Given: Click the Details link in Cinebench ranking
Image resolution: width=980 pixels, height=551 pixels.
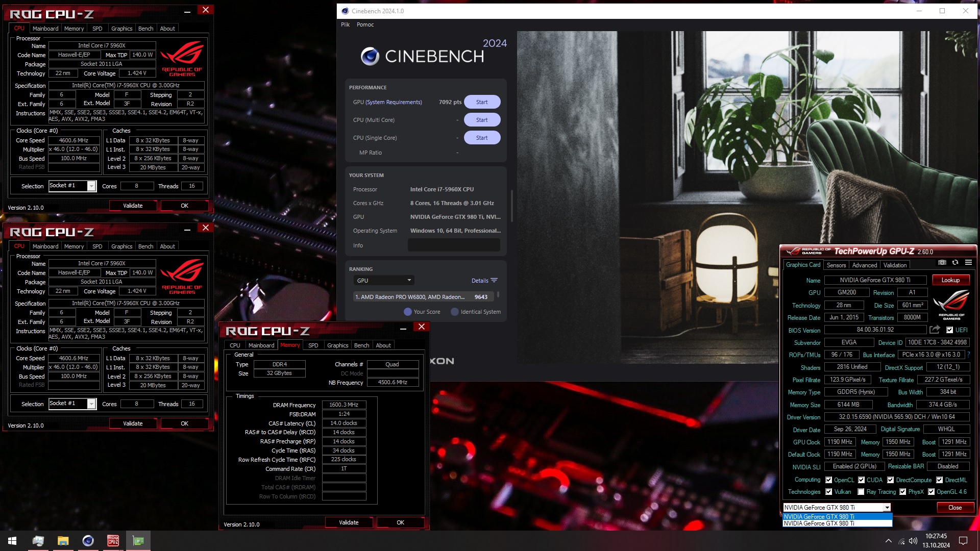Looking at the screenshot, I should tap(480, 281).
